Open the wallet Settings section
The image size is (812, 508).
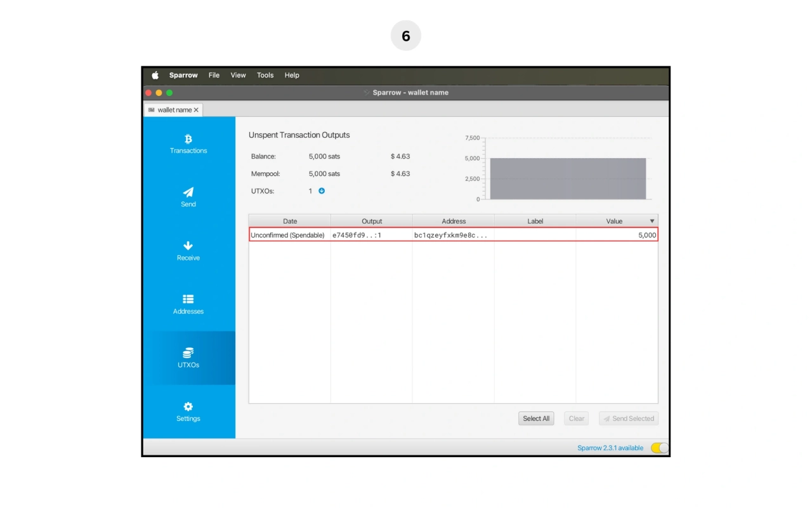(188, 411)
